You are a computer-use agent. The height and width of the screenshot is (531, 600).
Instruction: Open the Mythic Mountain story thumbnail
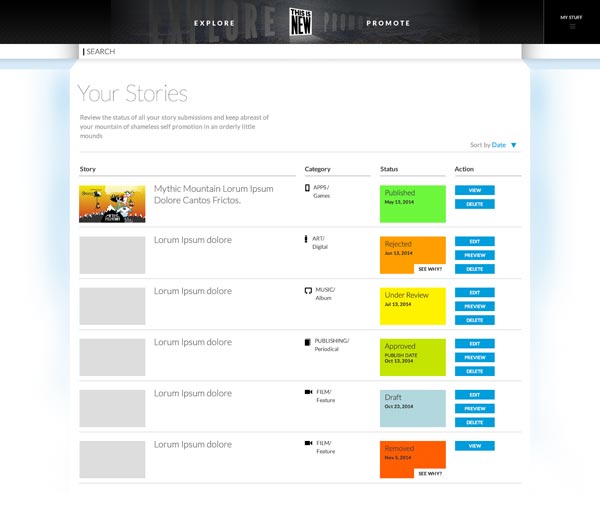112,204
